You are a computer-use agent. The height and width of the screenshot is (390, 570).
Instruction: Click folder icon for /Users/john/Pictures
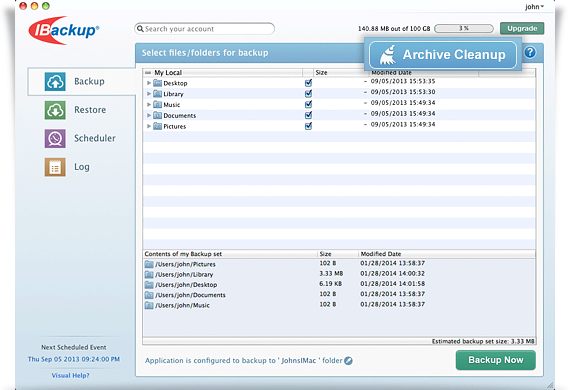click(x=149, y=264)
